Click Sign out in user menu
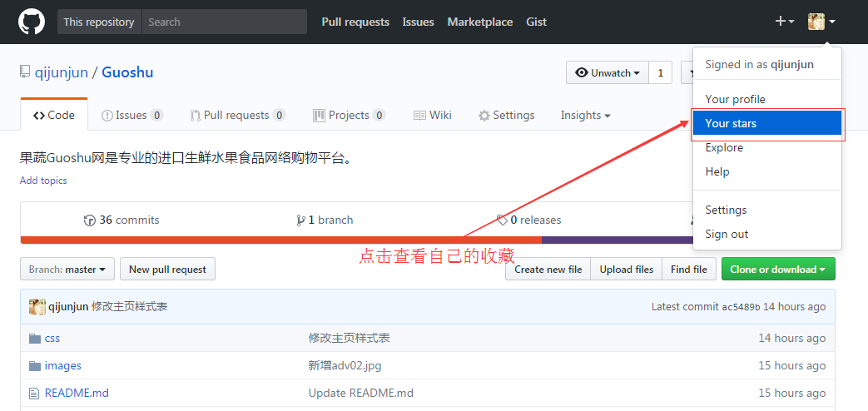Screen dimensions: 868x411 point(767,234)
